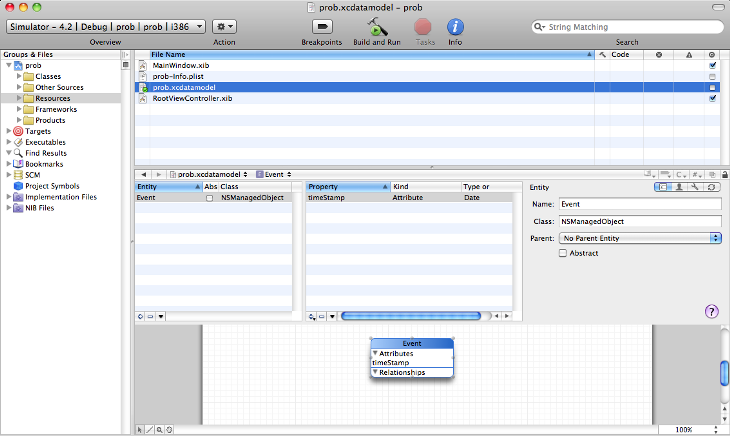Select the Implementation Files smart group
730x436 pixels.
point(55,197)
